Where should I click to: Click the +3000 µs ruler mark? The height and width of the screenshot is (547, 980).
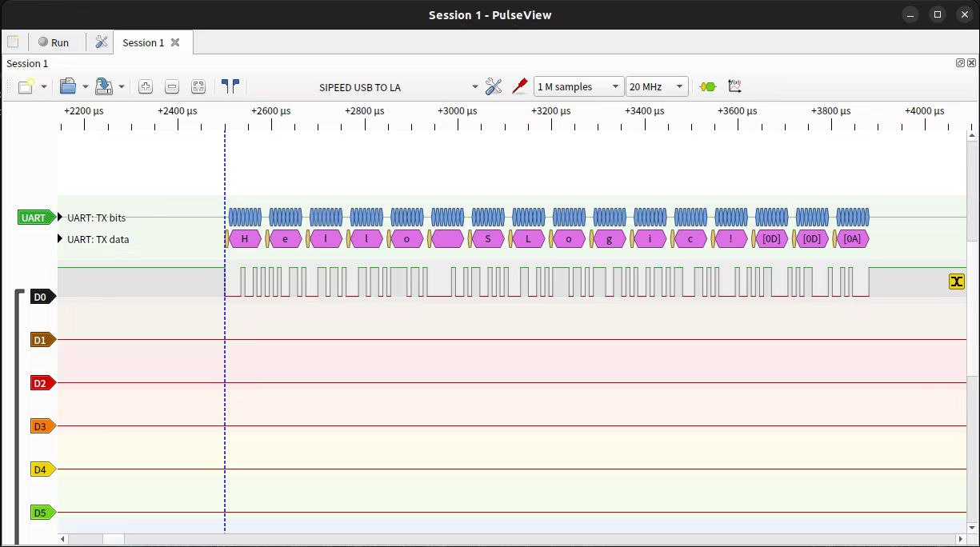(x=458, y=111)
